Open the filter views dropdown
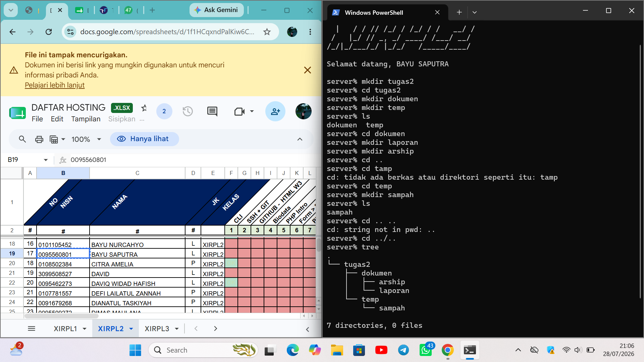Viewport: 644px width, 362px height. pos(57,139)
